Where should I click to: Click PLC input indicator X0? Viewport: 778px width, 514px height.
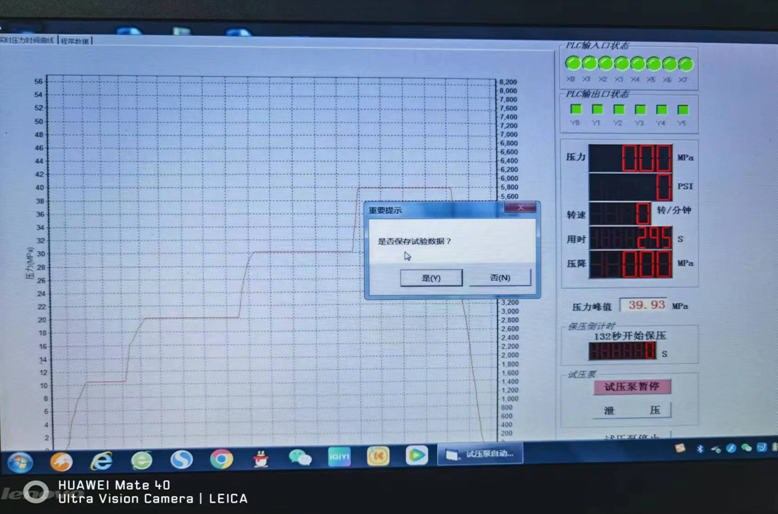(x=573, y=63)
